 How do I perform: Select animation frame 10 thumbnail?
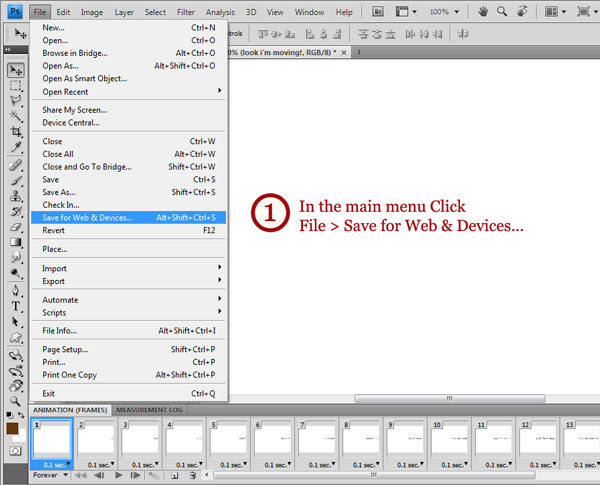point(449,440)
